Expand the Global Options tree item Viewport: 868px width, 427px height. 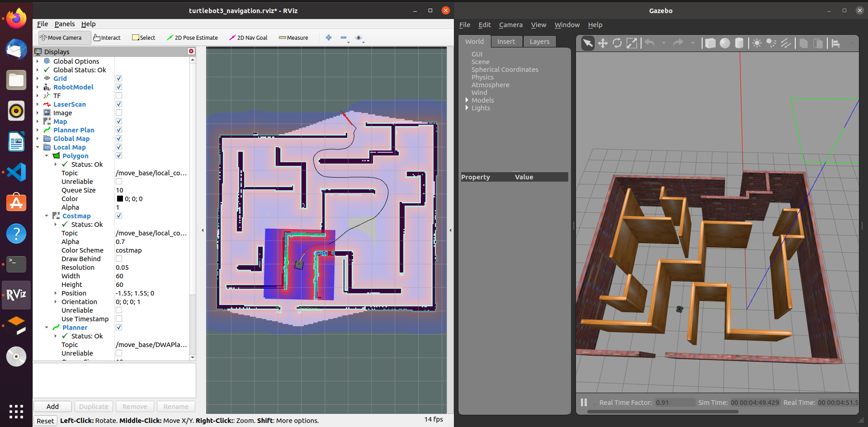click(38, 61)
